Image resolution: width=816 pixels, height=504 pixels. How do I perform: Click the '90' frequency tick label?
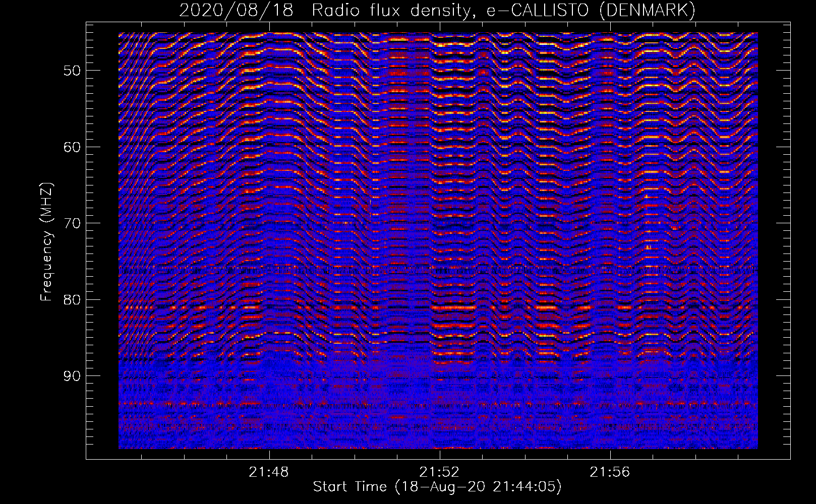(x=72, y=376)
